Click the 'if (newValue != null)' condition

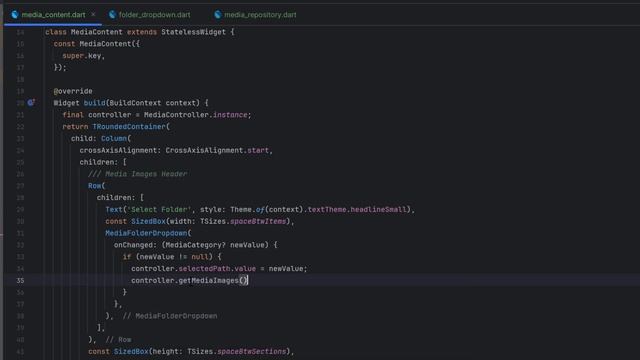168,257
